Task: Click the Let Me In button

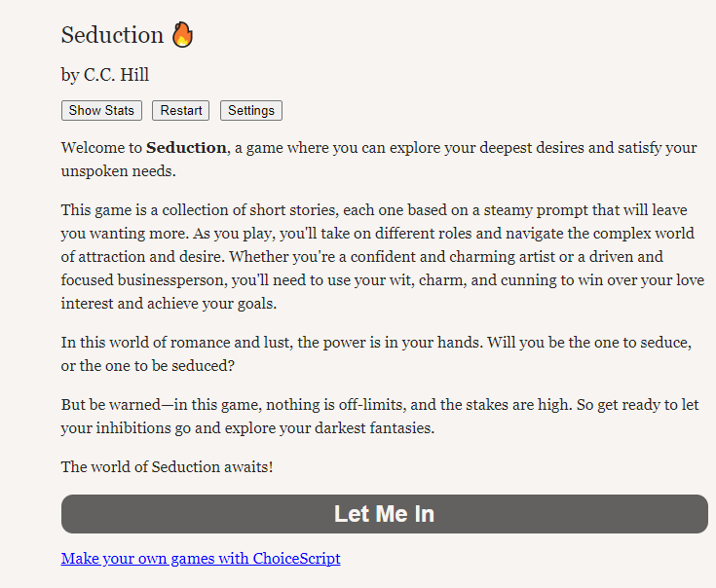Action: [x=385, y=514]
